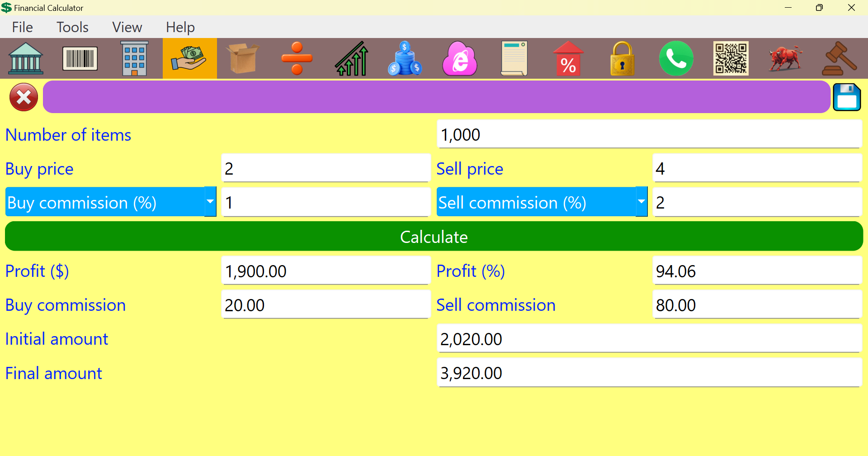Open the mortgage percent tool
Image resolution: width=868 pixels, height=456 pixels.
(x=568, y=58)
